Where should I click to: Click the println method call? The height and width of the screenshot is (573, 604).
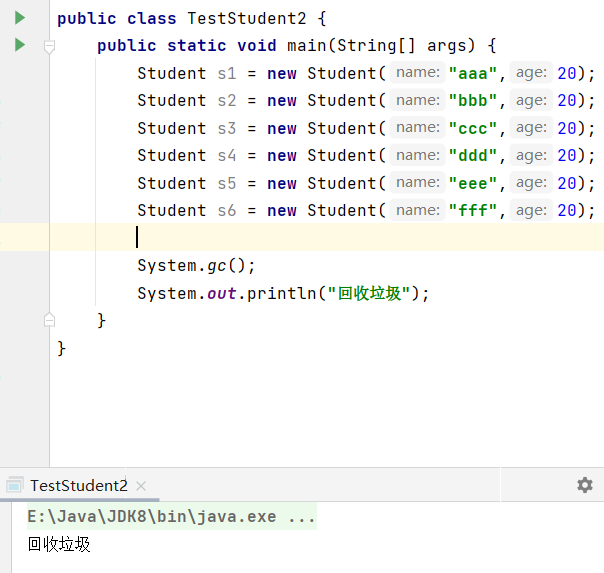click(282, 293)
